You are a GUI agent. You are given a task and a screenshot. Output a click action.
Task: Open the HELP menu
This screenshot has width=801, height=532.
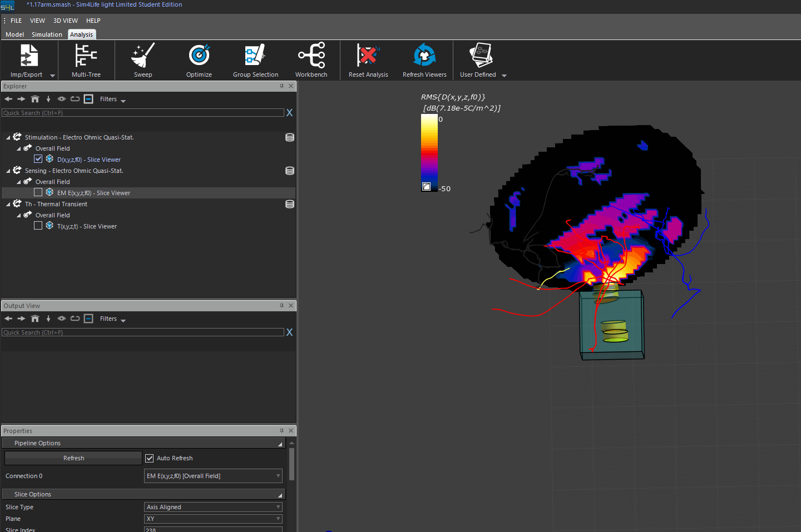[93, 21]
